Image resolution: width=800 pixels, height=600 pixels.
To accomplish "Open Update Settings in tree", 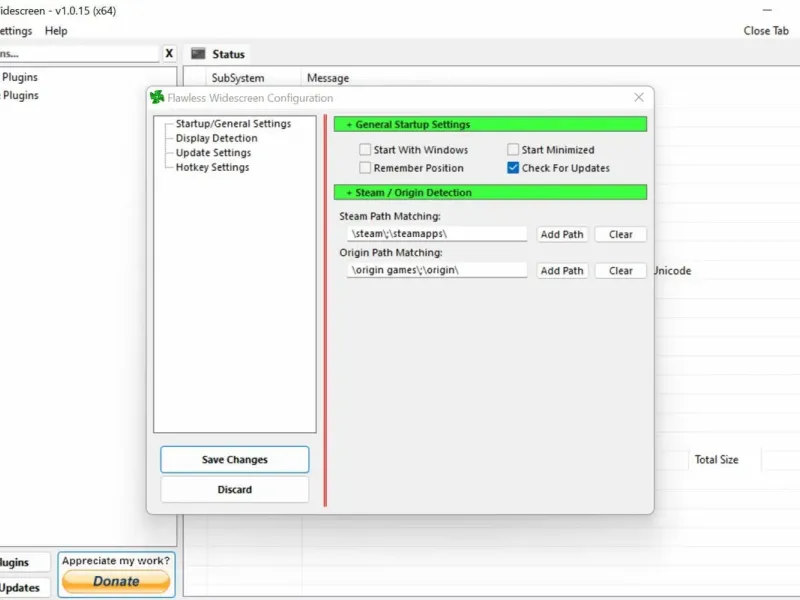I will [213, 153].
